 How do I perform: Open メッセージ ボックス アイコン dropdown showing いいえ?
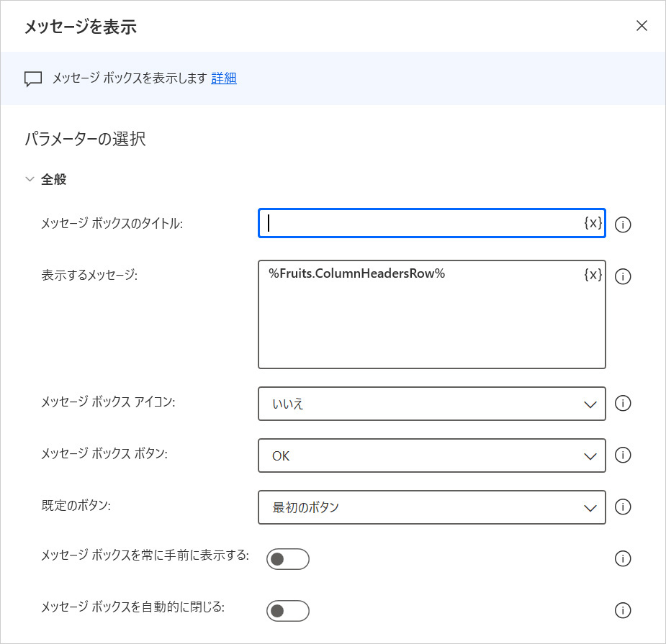pos(431,404)
